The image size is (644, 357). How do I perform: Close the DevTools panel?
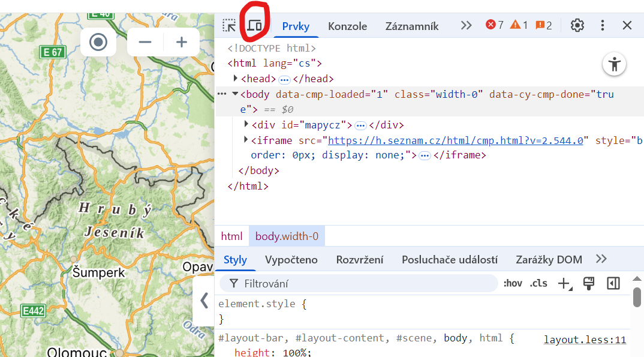[627, 25]
